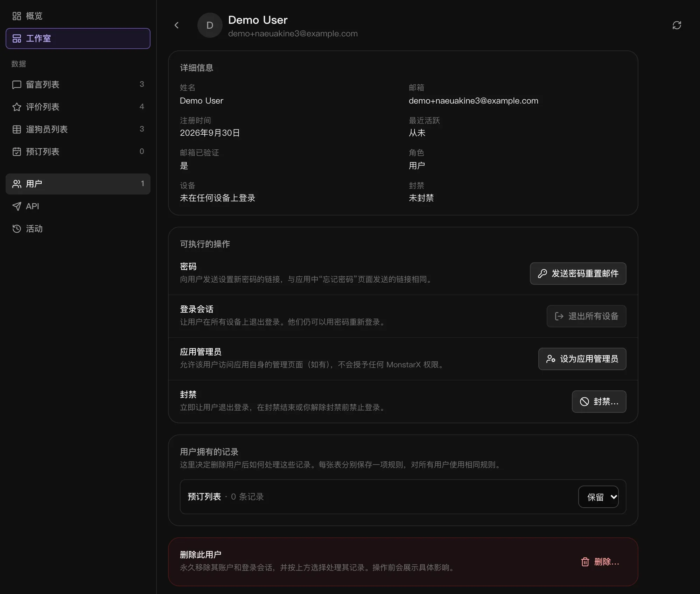
Task: Click the 0 条记录 count text
Action: [247, 497]
